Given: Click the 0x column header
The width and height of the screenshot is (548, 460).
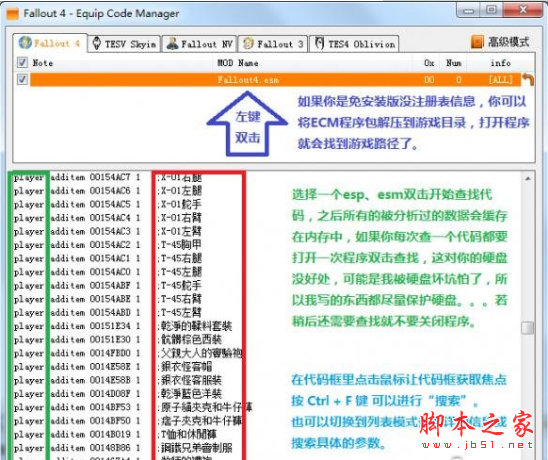Looking at the screenshot, I should pyautogui.click(x=429, y=63).
